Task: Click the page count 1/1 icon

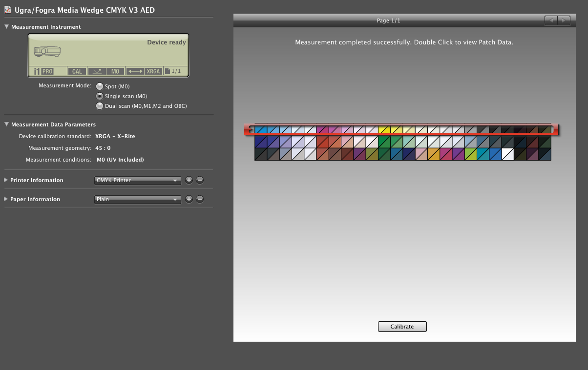Action: pos(173,71)
